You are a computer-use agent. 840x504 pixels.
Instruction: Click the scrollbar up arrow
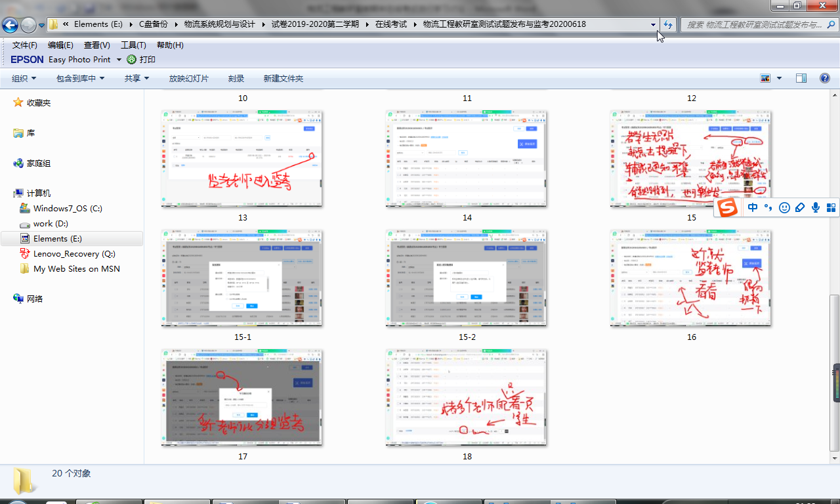click(x=836, y=96)
